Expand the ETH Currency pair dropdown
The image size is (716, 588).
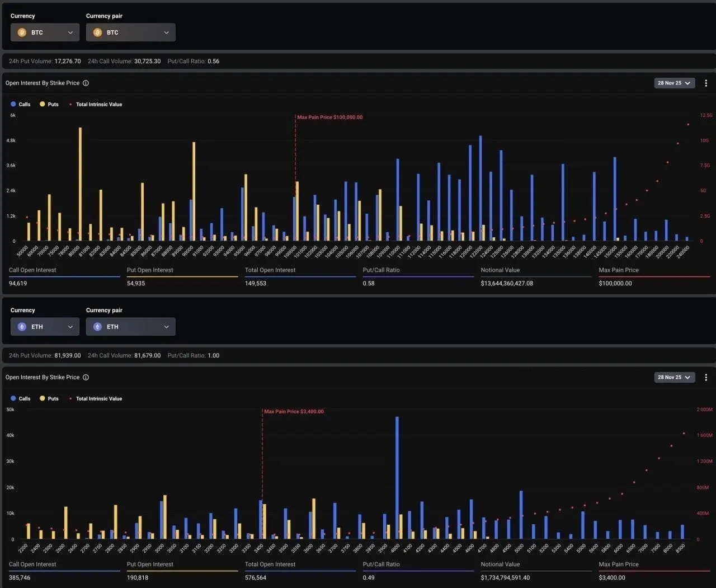click(130, 327)
